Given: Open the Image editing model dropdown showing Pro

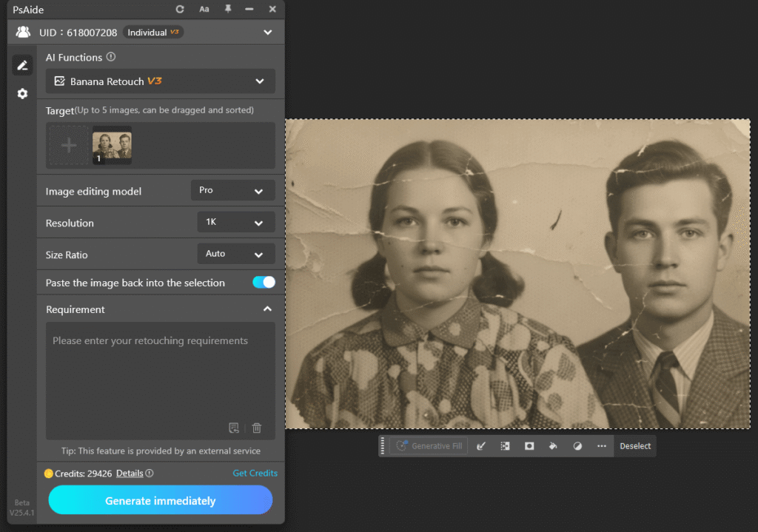Looking at the screenshot, I should [x=232, y=190].
